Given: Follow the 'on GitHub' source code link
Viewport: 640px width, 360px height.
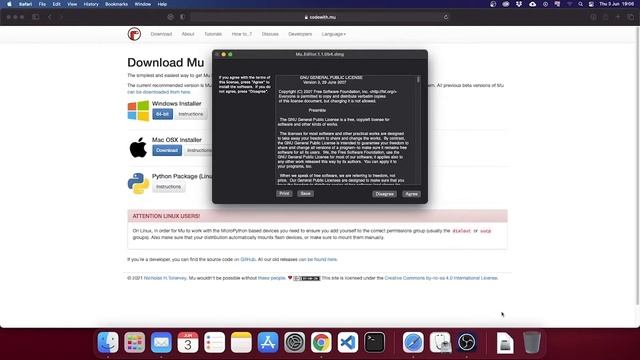Looking at the screenshot, I should [x=244, y=259].
